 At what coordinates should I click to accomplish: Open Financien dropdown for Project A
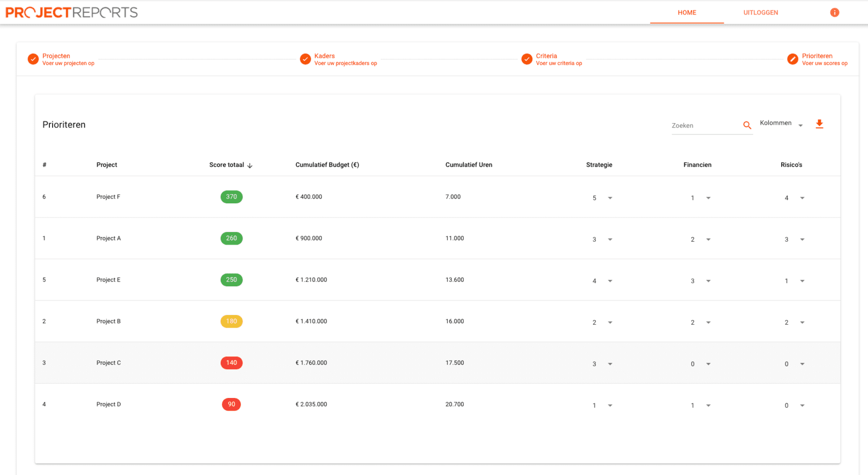700,240
